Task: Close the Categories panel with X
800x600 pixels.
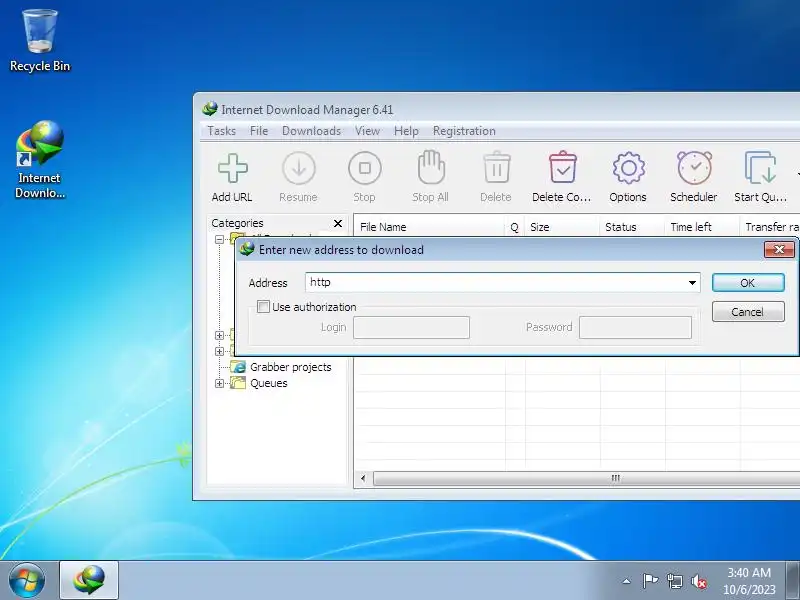Action: [x=337, y=223]
